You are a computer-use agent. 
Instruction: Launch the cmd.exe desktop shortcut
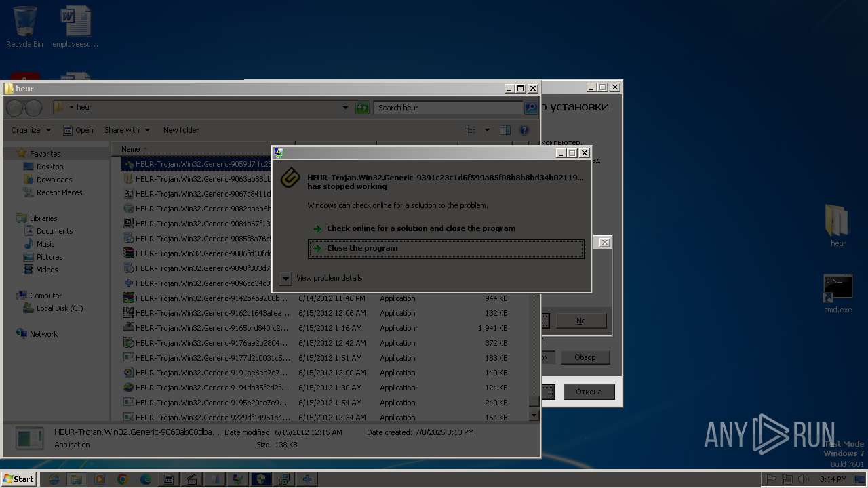(837, 293)
